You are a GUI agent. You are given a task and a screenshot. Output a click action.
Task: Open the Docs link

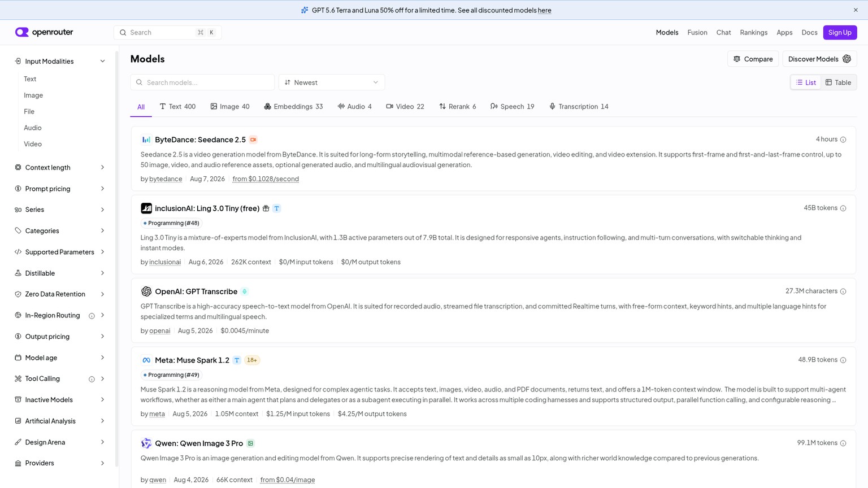point(809,32)
